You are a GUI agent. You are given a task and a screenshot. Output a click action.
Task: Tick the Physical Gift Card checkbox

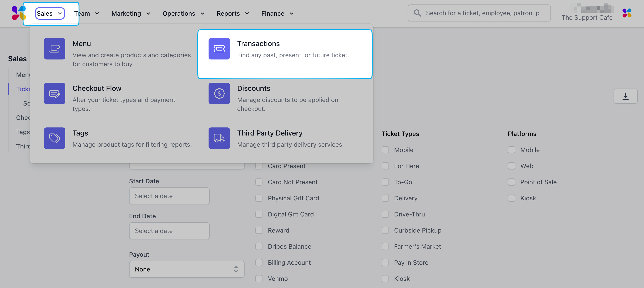(259, 198)
